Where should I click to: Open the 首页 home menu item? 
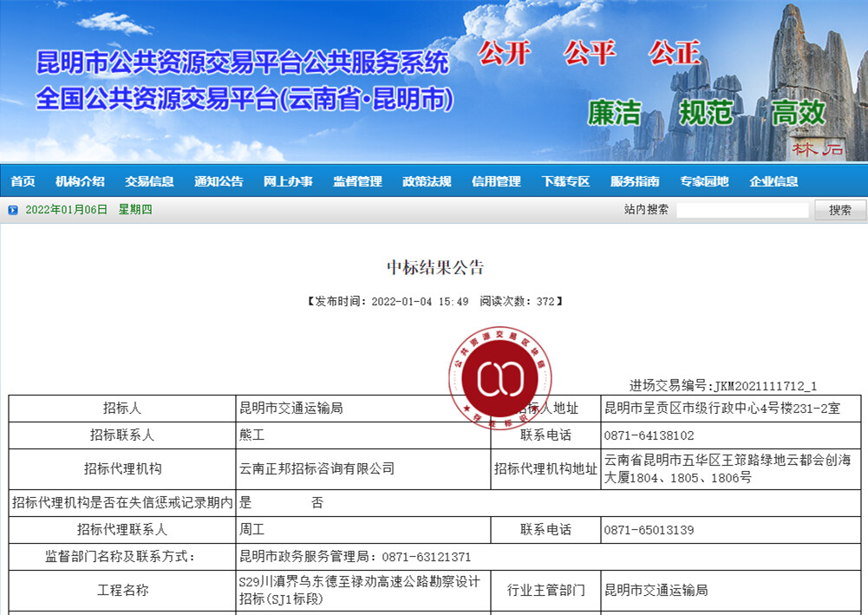click(23, 181)
